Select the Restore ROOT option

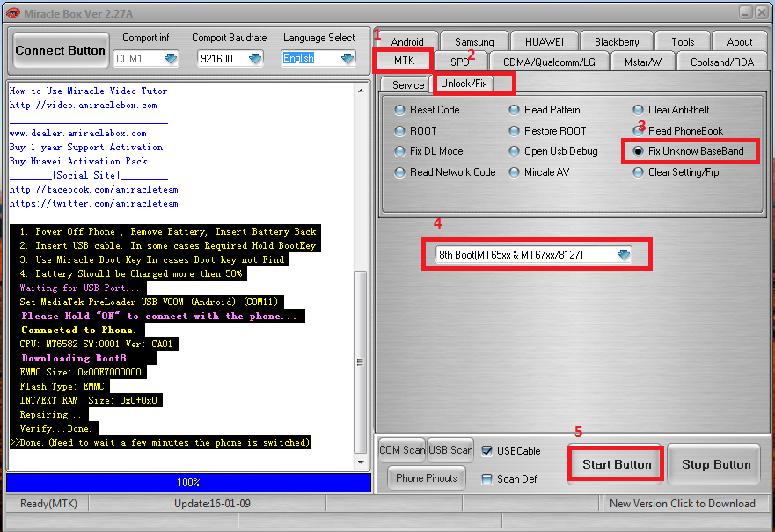548,131
